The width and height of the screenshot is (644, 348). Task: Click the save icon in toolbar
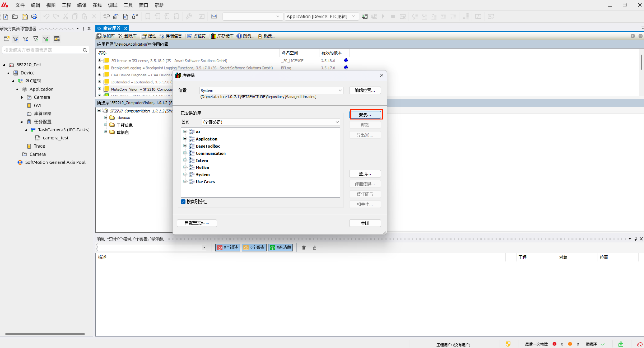click(25, 16)
